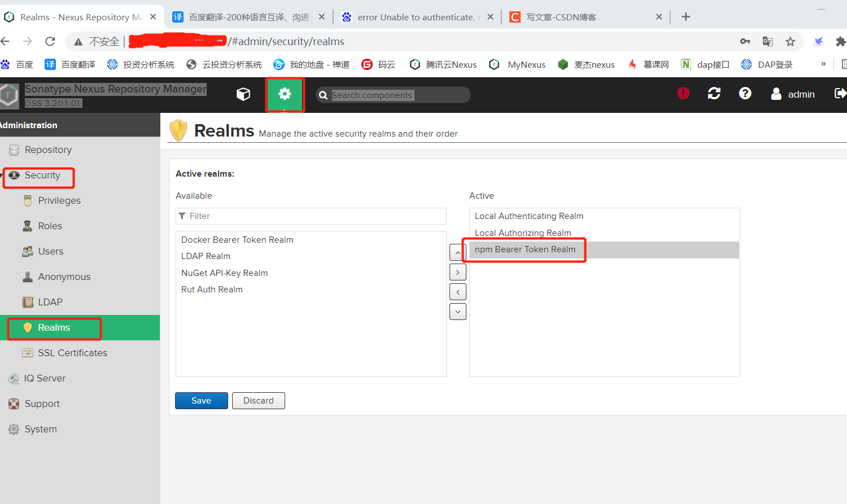
Task: Select Local Authenticating Realm in Active list
Action: pyautogui.click(x=604, y=216)
